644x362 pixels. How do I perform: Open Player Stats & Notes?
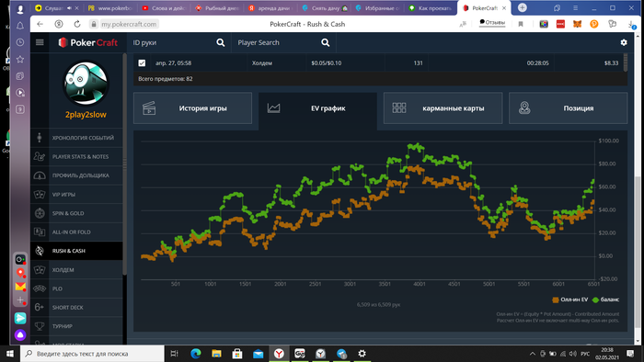click(76, 156)
